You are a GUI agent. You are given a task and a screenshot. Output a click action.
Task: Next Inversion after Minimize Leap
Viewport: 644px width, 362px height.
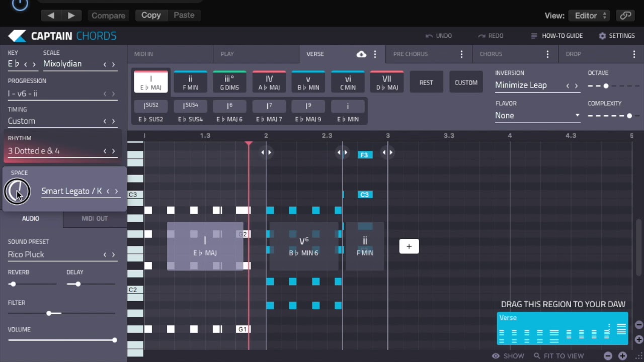click(576, 86)
